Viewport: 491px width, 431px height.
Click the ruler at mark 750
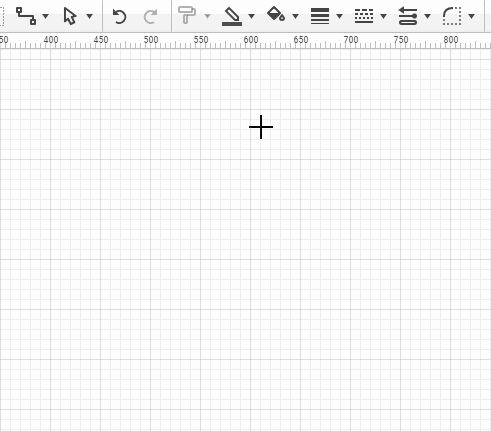(401, 40)
